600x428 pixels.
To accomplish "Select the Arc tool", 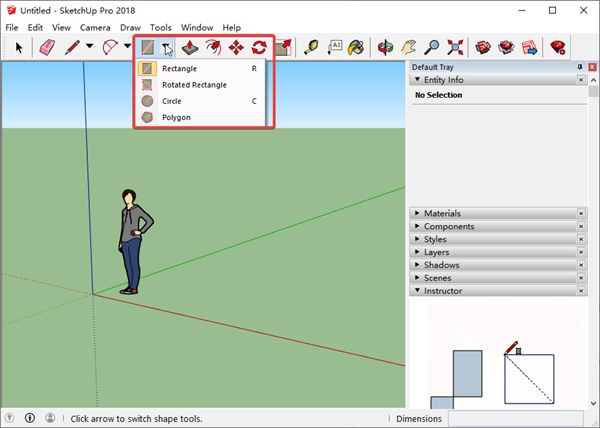I will 110,47.
